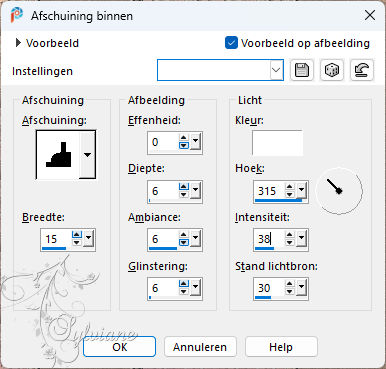Open the Afschuining bevel shape dropdown
The height and width of the screenshot is (369, 386).
[x=87, y=155]
